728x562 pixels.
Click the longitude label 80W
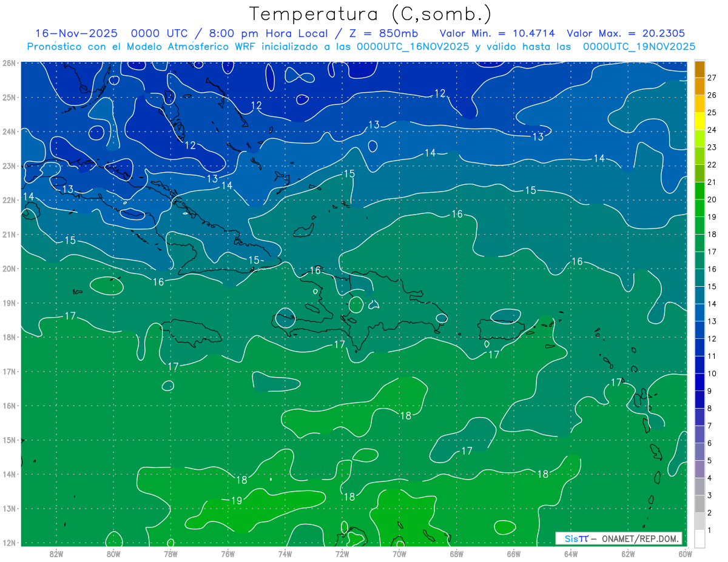113,553
